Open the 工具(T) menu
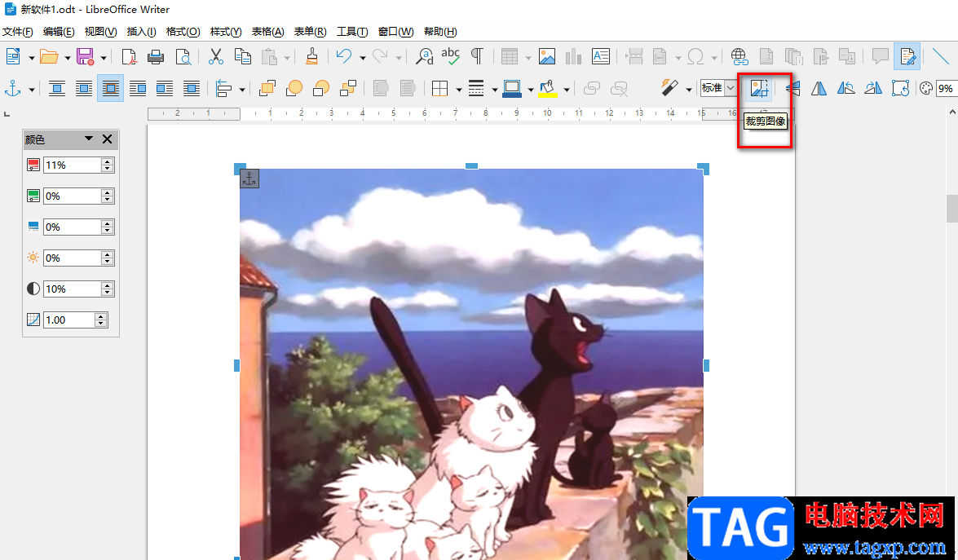958x560 pixels. [352, 32]
